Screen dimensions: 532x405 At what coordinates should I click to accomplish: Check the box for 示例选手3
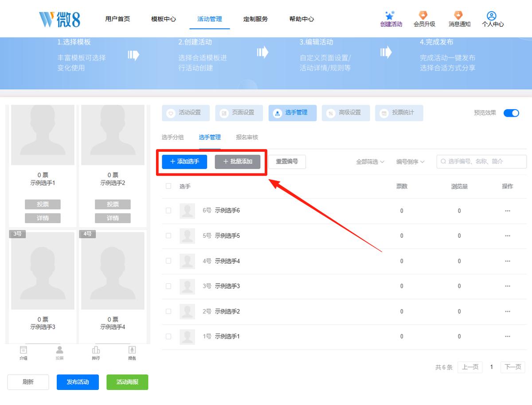[168, 286]
